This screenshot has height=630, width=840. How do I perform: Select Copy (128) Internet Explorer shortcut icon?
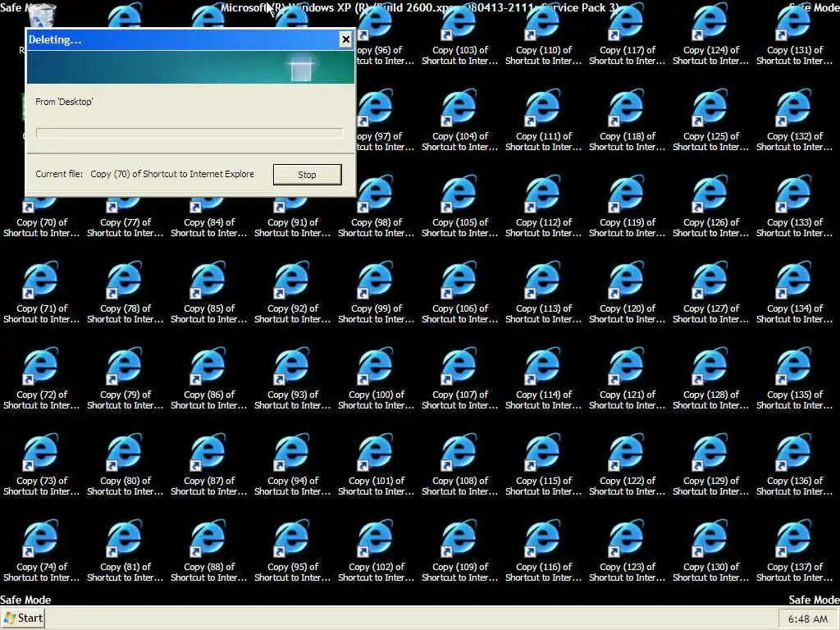(710, 366)
